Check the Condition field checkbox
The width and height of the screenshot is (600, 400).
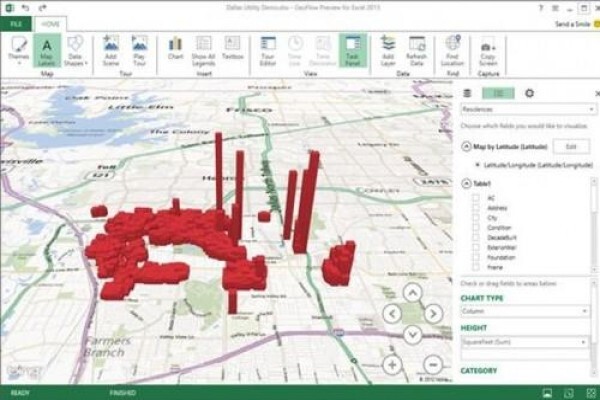[476, 228]
